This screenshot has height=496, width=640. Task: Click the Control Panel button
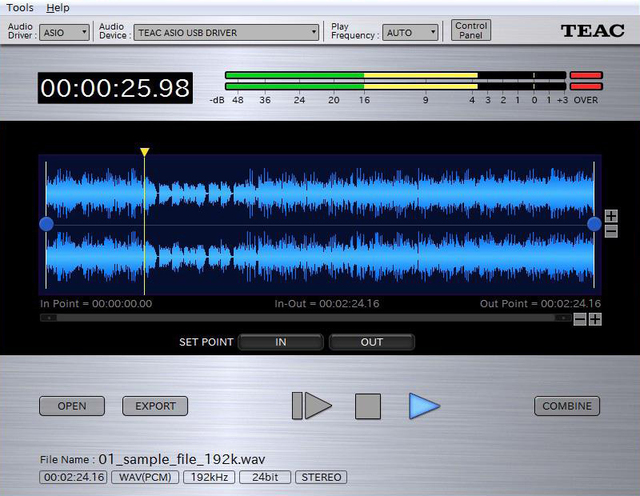pos(471,31)
